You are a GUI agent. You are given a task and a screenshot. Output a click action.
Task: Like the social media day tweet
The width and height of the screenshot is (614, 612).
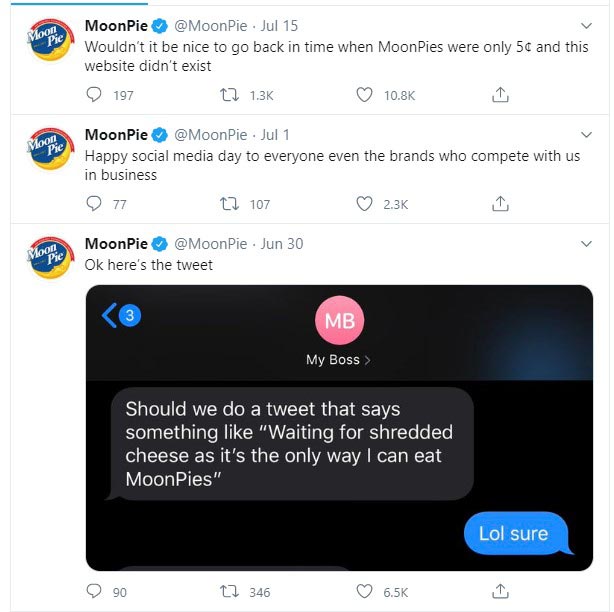(365, 204)
